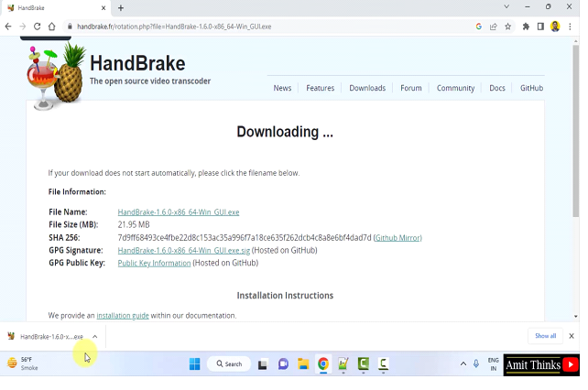Open Chrome three-dot menu
This screenshot has height=390, width=588.
[570, 27]
